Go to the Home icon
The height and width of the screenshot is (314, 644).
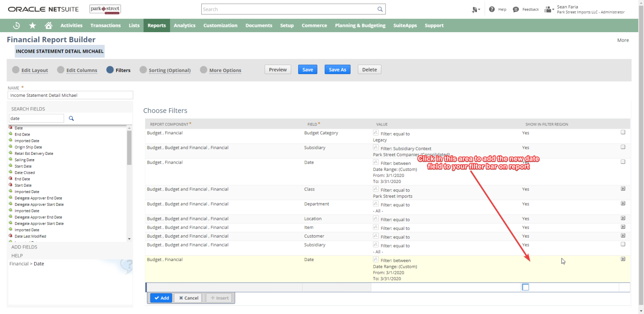click(x=49, y=25)
